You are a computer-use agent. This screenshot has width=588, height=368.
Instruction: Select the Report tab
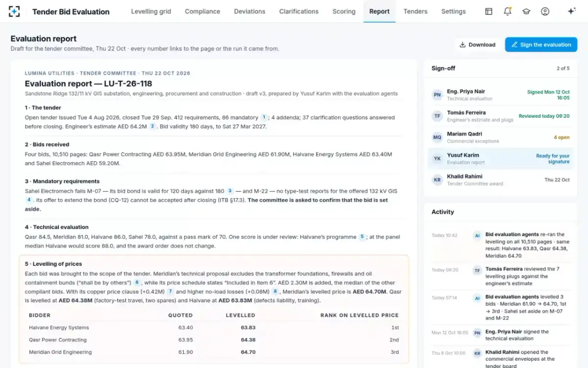(379, 11)
